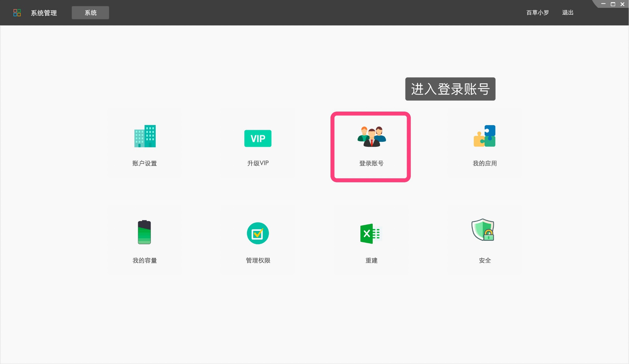629x364 pixels.
Task: Open the 安全 shield icon
Action: (483, 230)
